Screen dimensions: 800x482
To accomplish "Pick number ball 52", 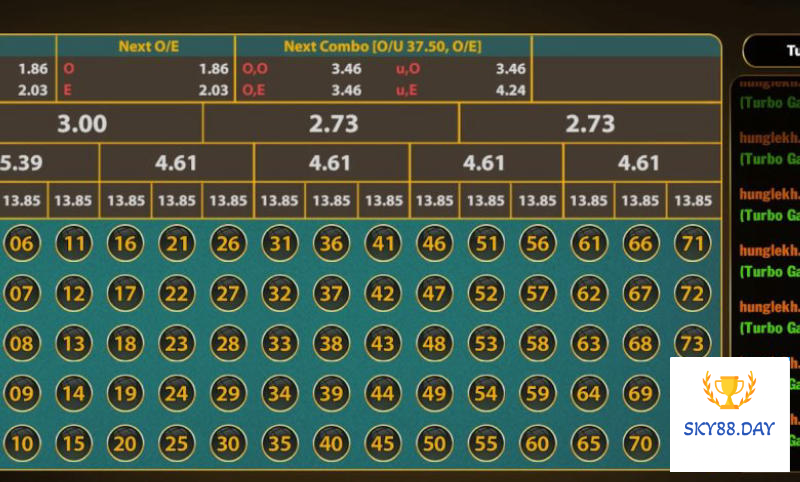I will (x=485, y=293).
